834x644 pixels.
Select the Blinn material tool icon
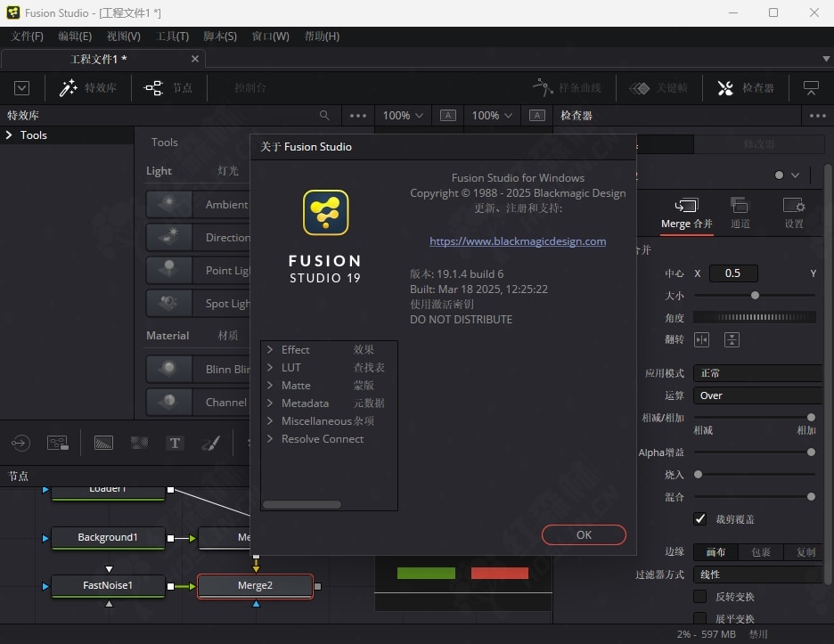pyautogui.click(x=168, y=369)
